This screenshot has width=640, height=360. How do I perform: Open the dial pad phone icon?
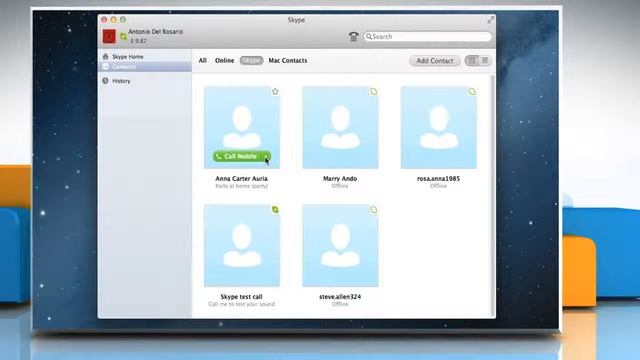point(353,36)
